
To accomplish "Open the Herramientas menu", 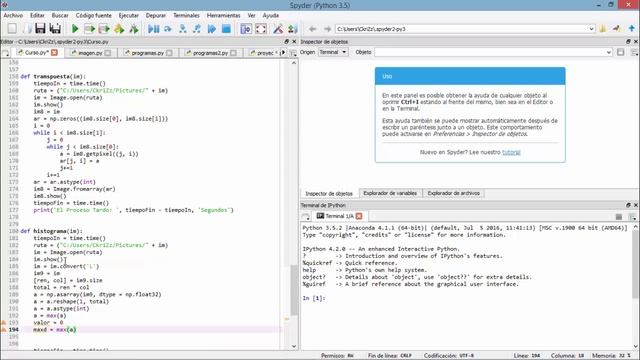I will [x=223, y=15].
